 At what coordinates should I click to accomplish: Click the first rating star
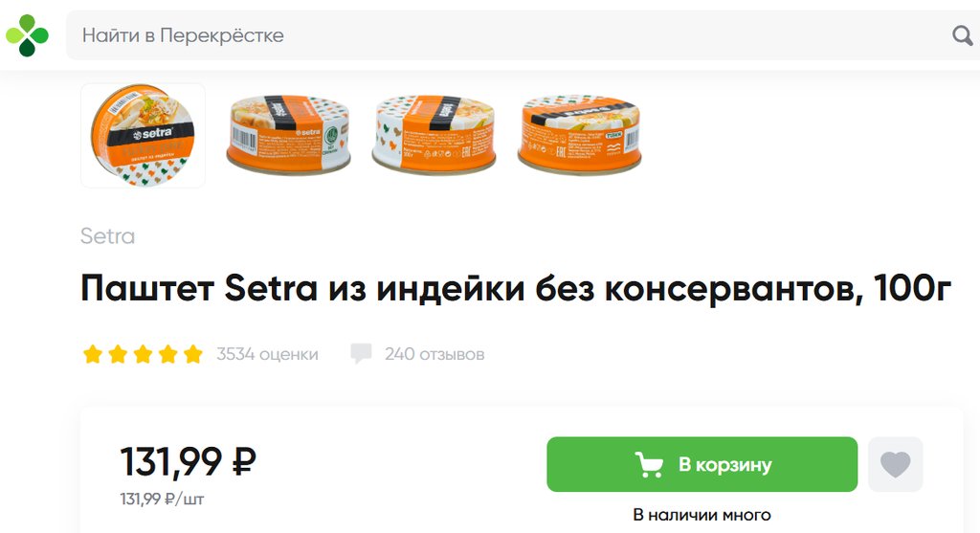click(93, 354)
